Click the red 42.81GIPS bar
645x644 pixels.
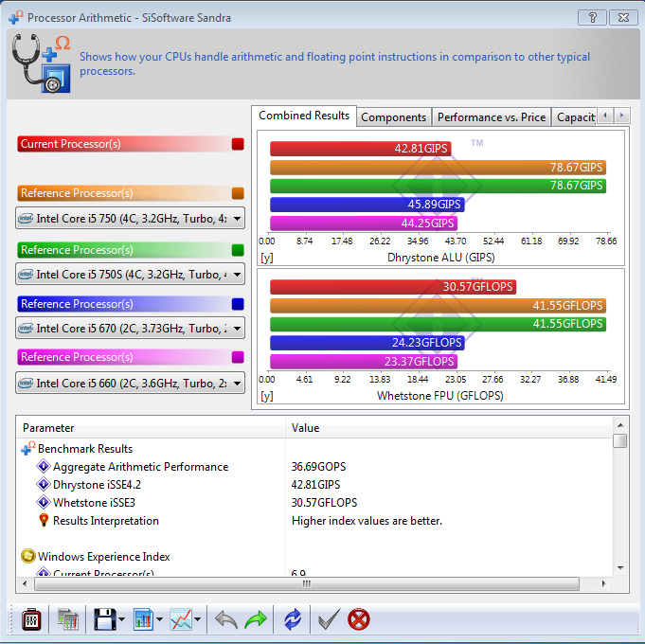pyautogui.click(x=360, y=149)
